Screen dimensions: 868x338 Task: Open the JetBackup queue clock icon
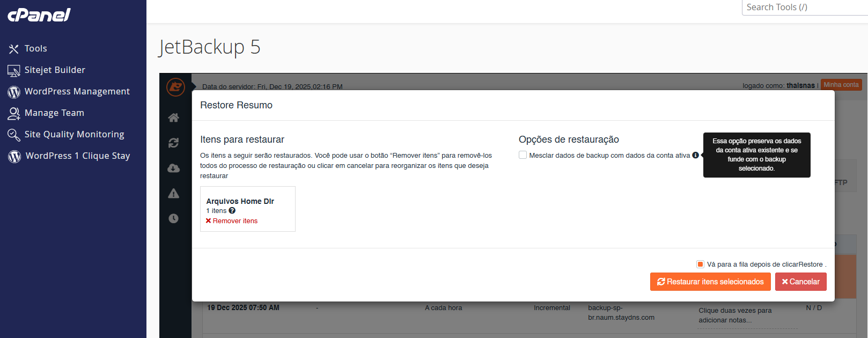coord(173,218)
